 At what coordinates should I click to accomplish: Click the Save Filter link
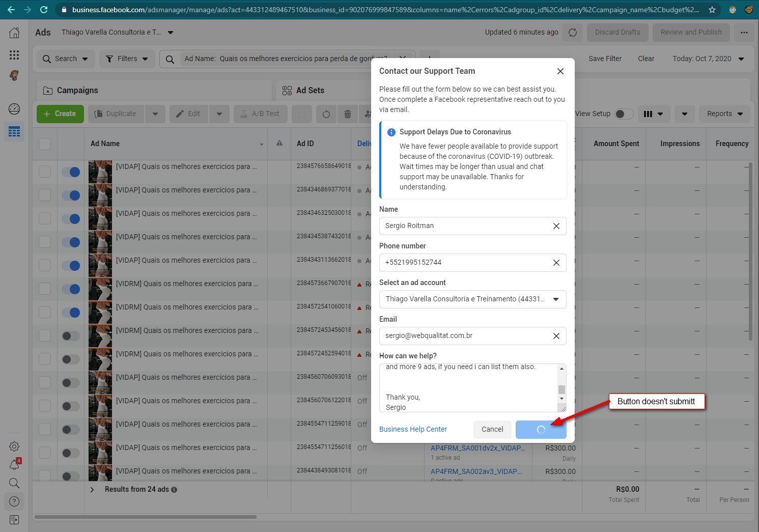[x=605, y=59]
